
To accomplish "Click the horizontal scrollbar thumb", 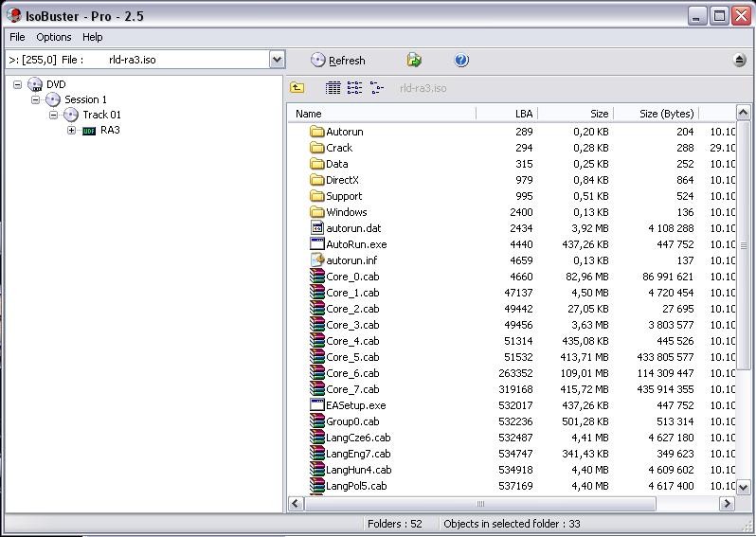I will pyautogui.click(x=480, y=504).
